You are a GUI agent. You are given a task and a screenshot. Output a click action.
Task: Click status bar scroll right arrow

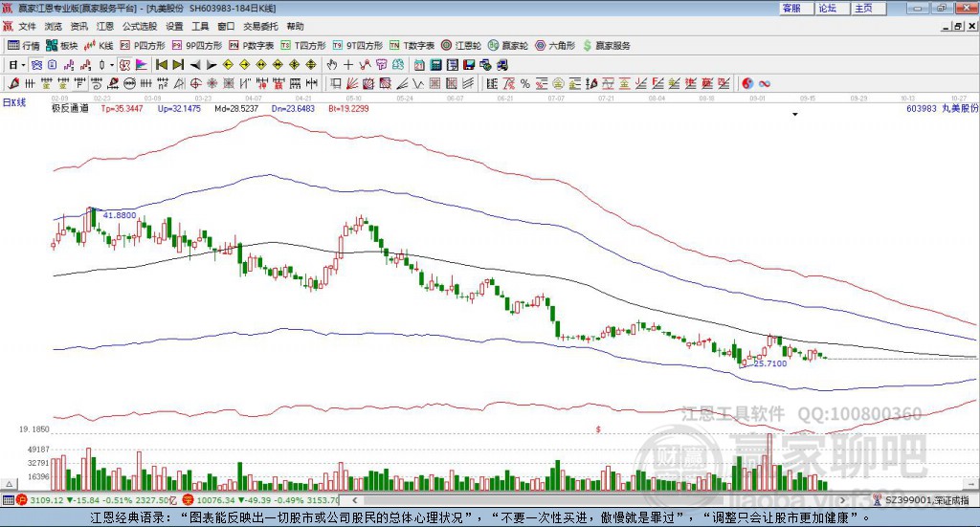[842, 500]
